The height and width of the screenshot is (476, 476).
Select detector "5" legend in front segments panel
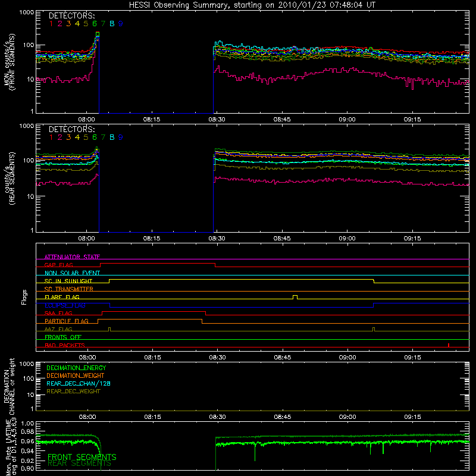(x=86, y=24)
